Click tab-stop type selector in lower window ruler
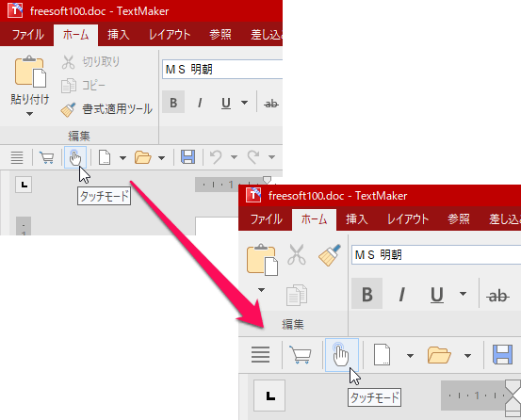Screen dimensions: 521x420 coord(269,396)
